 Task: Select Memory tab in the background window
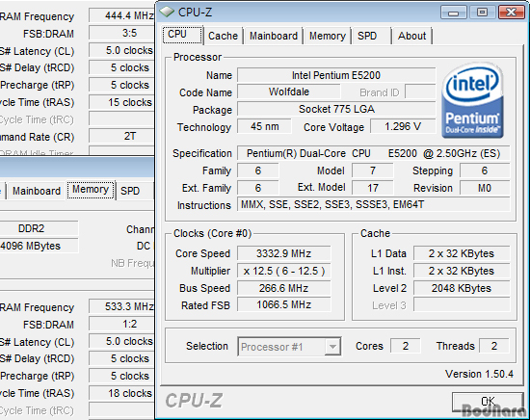pos(91,190)
